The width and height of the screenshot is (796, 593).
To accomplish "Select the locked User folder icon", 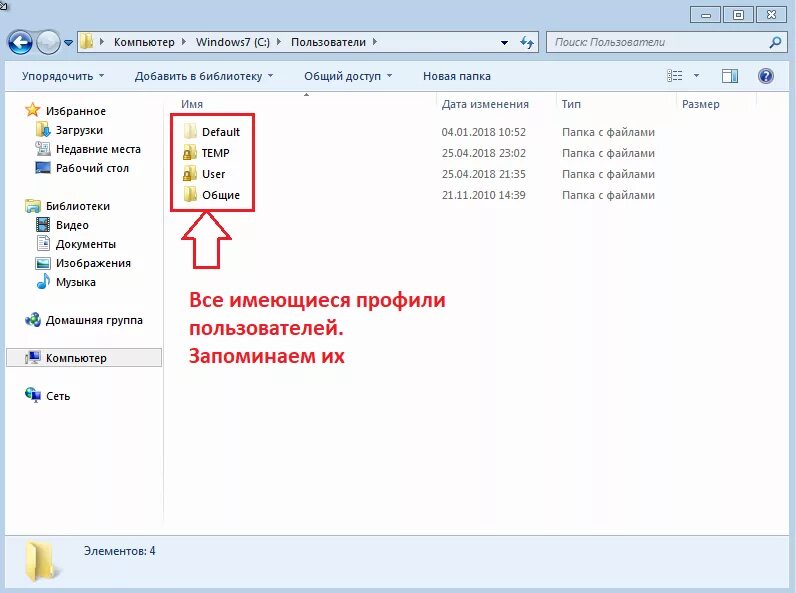I will pyautogui.click(x=190, y=174).
